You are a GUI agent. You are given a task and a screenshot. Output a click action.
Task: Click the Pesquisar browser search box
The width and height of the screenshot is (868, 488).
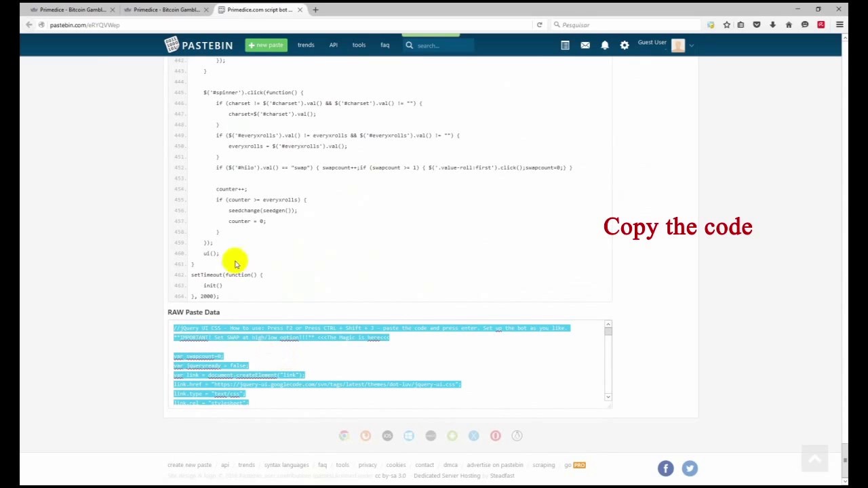pos(627,25)
